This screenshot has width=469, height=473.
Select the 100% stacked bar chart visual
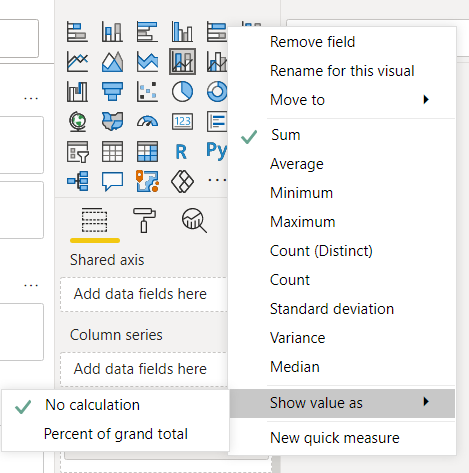click(x=217, y=32)
